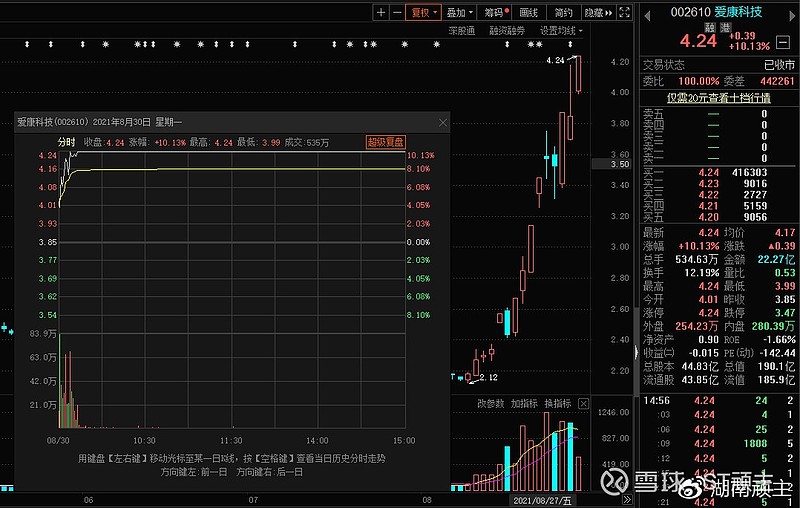Click 换指标 to change indicator
This screenshot has width=800, height=508.
558,403
